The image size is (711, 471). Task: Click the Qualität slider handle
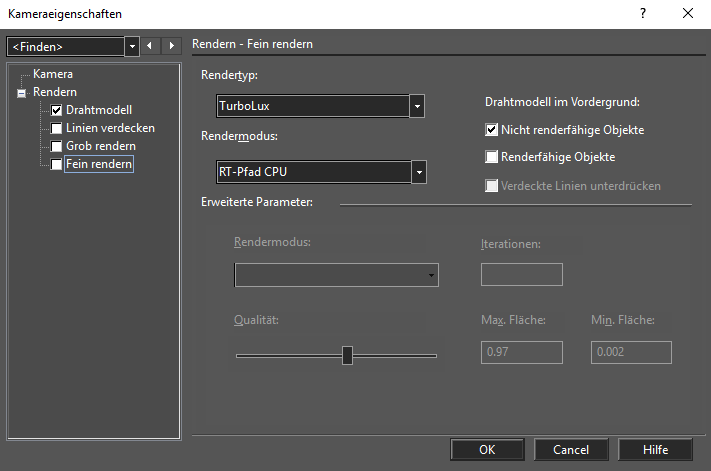347,355
